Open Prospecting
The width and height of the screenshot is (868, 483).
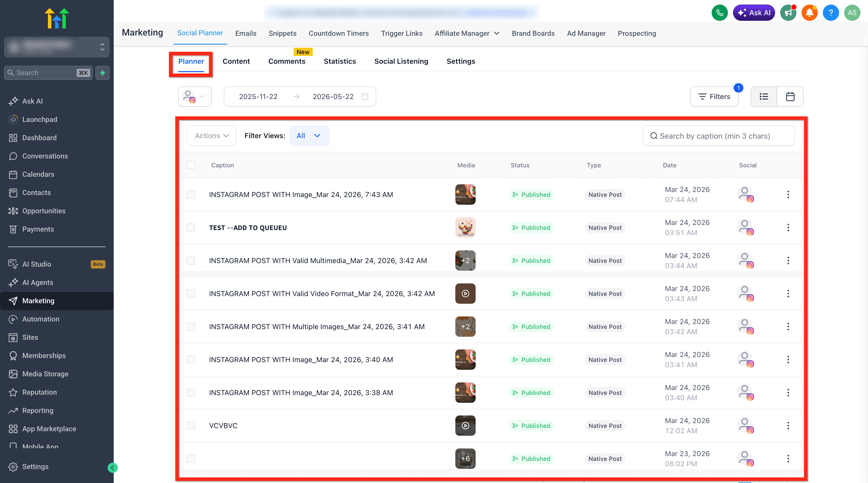pos(637,33)
